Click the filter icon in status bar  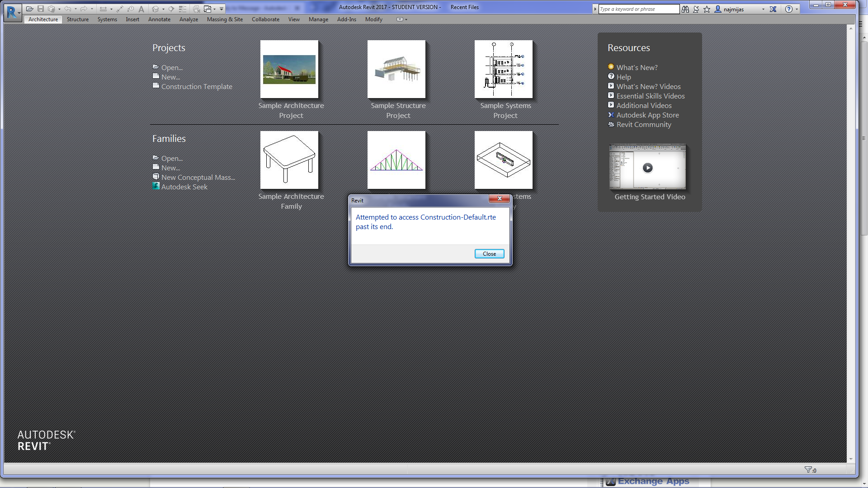pyautogui.click(x=808, y=470)
